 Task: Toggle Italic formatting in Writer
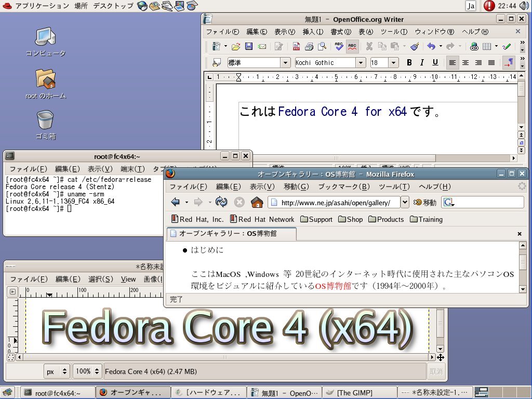click(422, 62)
